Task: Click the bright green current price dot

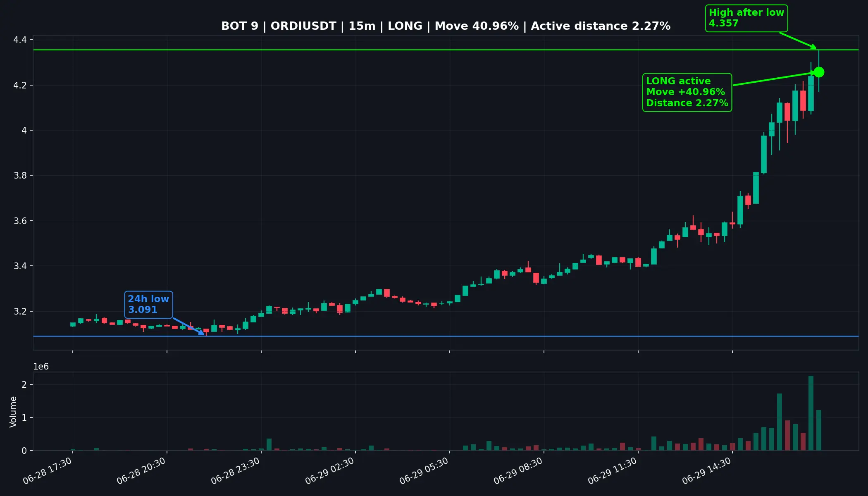Action: point(819,72)
